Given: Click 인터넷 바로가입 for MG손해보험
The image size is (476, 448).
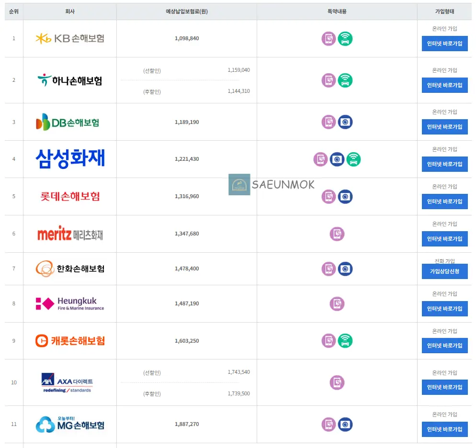Looking at the screenshot, I should pos(445,429).
